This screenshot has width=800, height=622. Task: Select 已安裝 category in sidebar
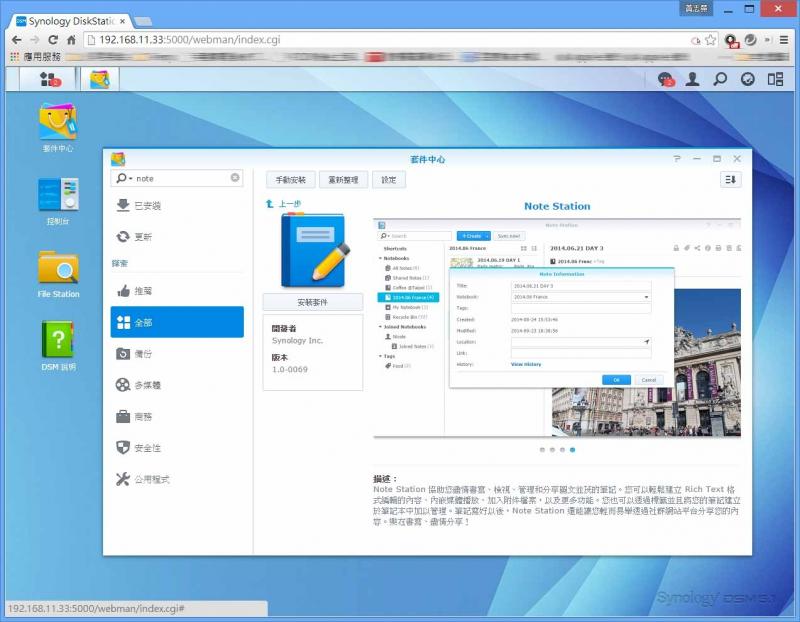click(x=177, y=206)
